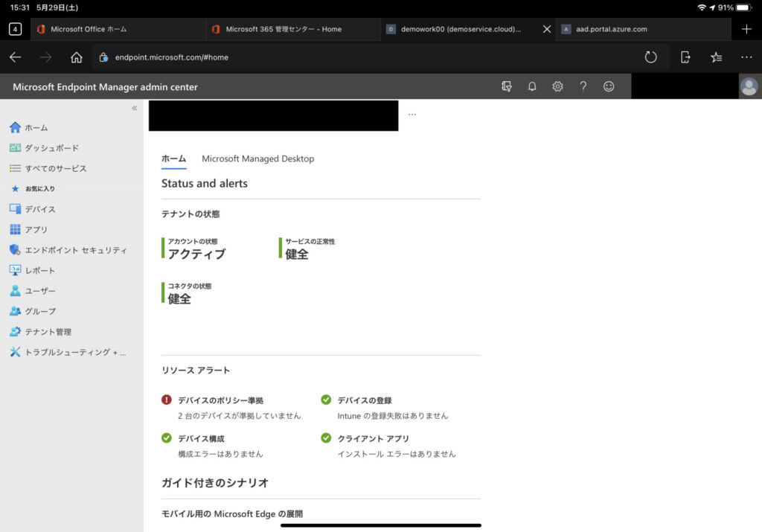This screenshot has height=532, width=762.
Task: Switch to the Microsoft Managed Desktop tab
Action: pyautogui.click(x=257, y=158)
